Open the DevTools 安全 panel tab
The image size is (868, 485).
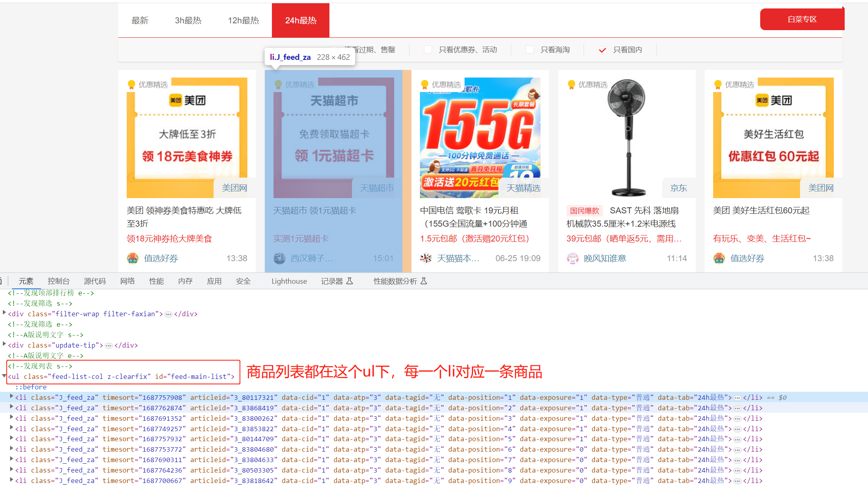click(243, 281)
